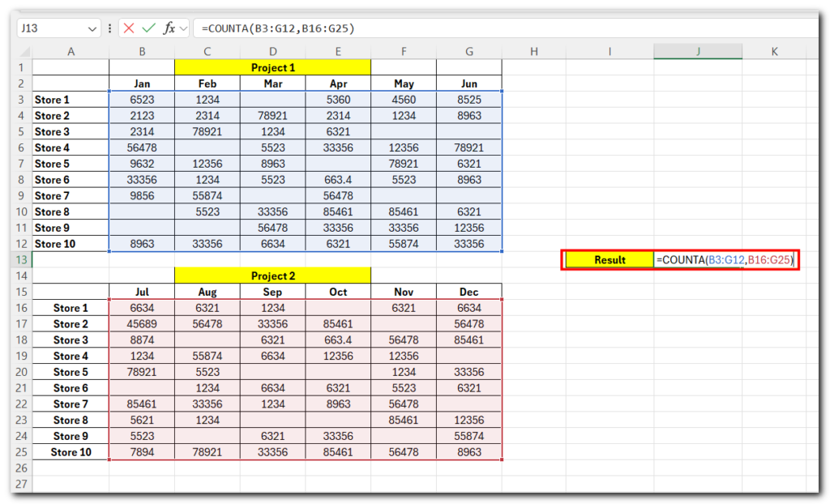Click the Project 2 merged heading cell
The width and height of the screenshot is (830, 504).
point(272,275)
